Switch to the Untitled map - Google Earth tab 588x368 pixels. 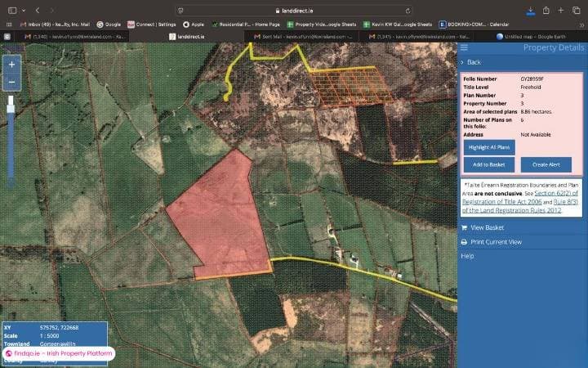point(531,37)
